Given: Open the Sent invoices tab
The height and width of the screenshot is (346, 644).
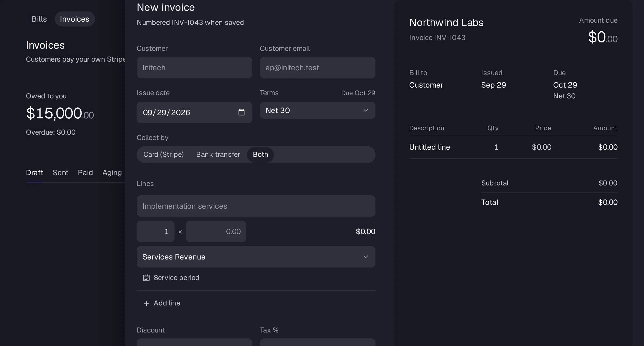Looking at the screenshot, I should point(61,172).
